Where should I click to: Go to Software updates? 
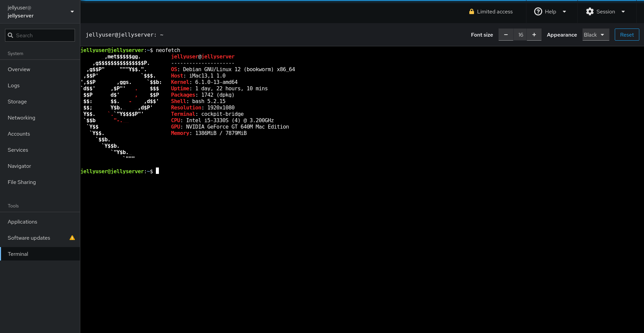click(40, 238)
